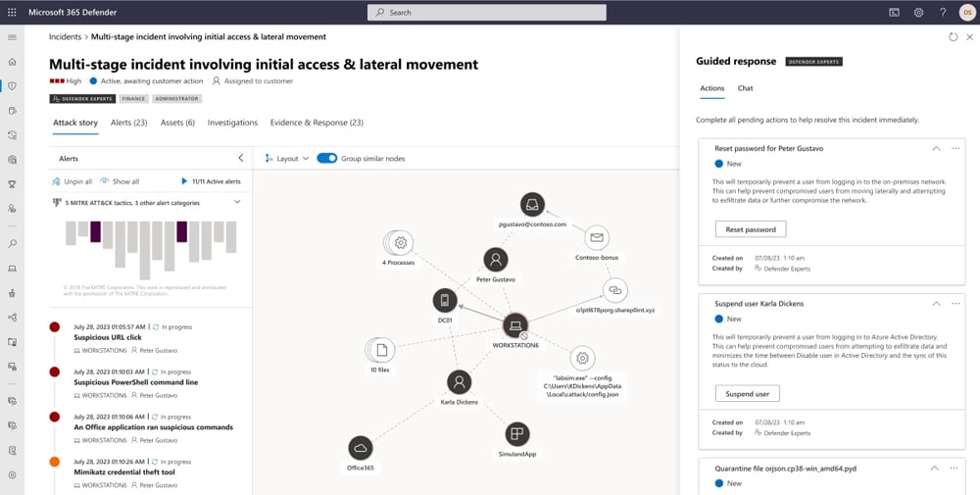Click the Office365 cloud node
The width and height of the screenshot is (980, 495).
[361, 448]
